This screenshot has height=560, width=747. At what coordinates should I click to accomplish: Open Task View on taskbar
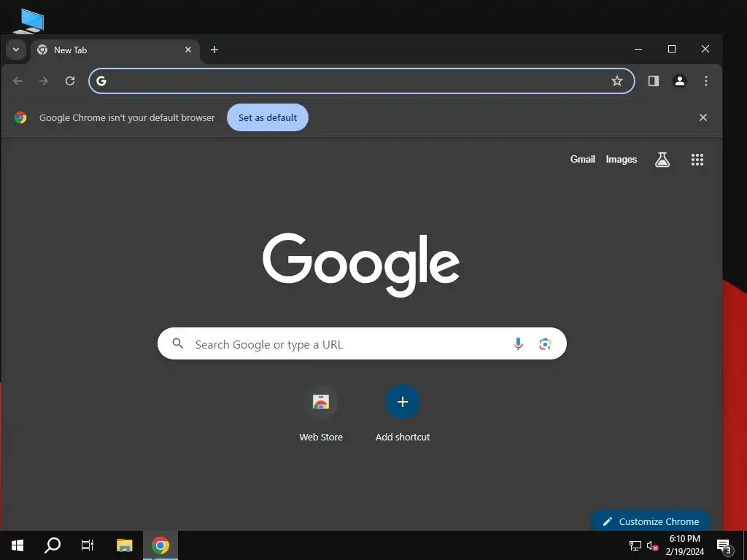coord(88,545)
